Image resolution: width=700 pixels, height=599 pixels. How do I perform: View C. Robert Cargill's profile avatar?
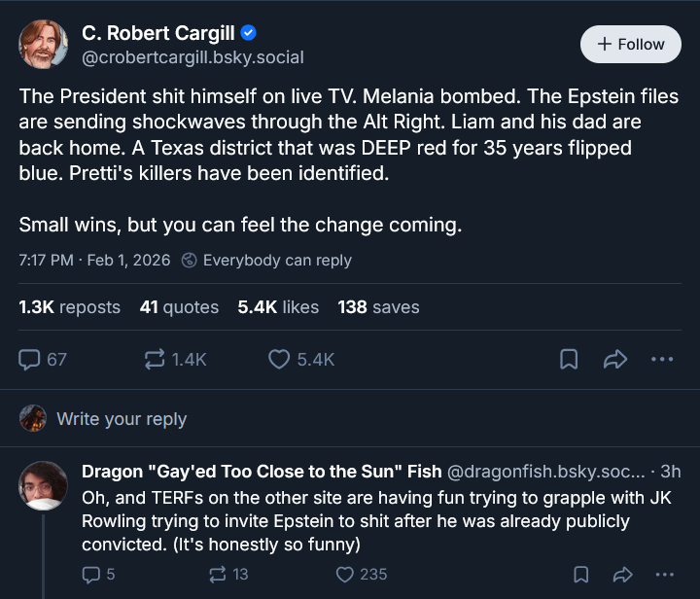[x=44, y=44]
